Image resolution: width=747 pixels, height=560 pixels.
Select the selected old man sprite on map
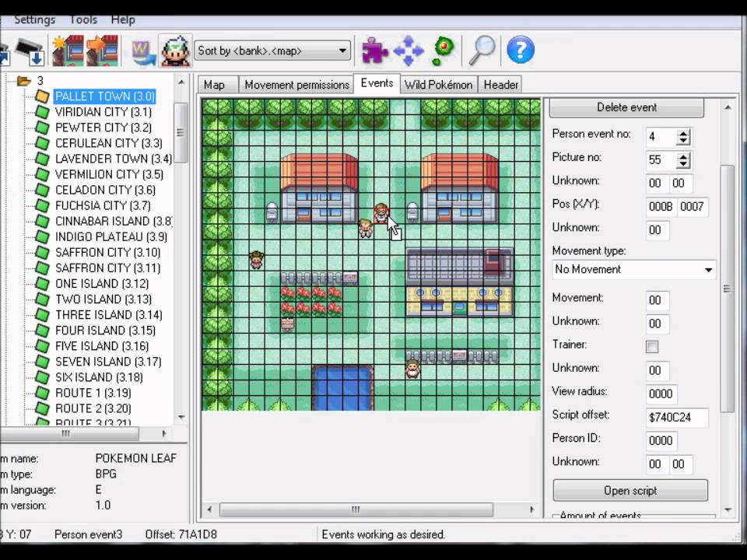[381, 213]
